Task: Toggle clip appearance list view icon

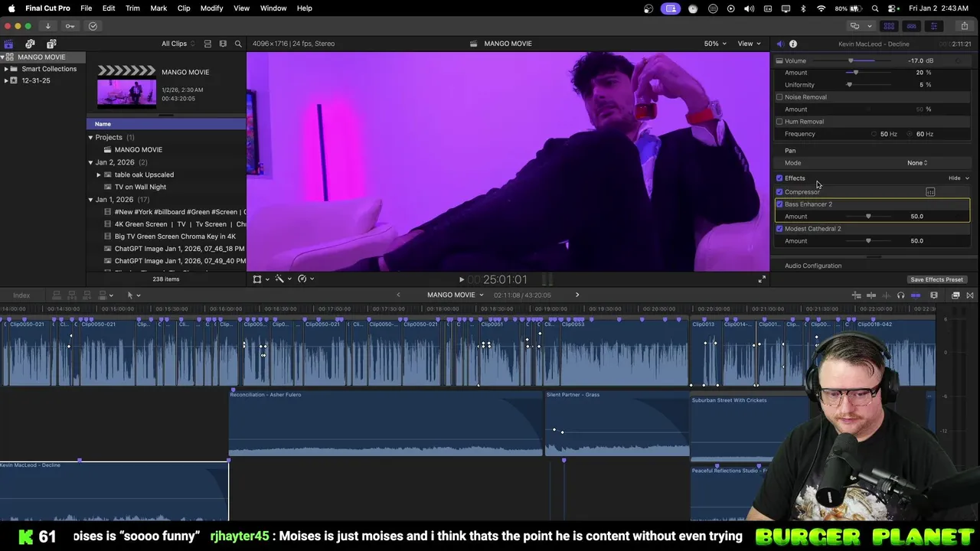Action: pyautogui.click(x=207, y=44)
